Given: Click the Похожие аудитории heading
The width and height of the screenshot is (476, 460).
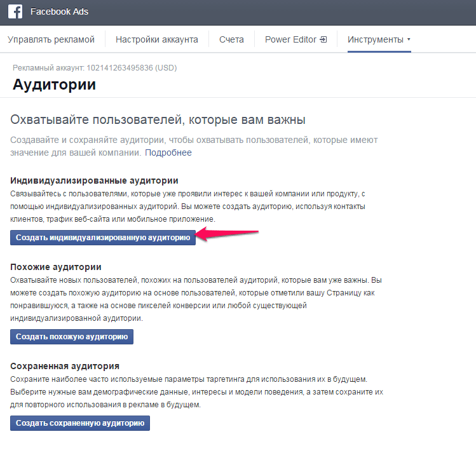Looking at the screenshot, I should coord(56,267).
